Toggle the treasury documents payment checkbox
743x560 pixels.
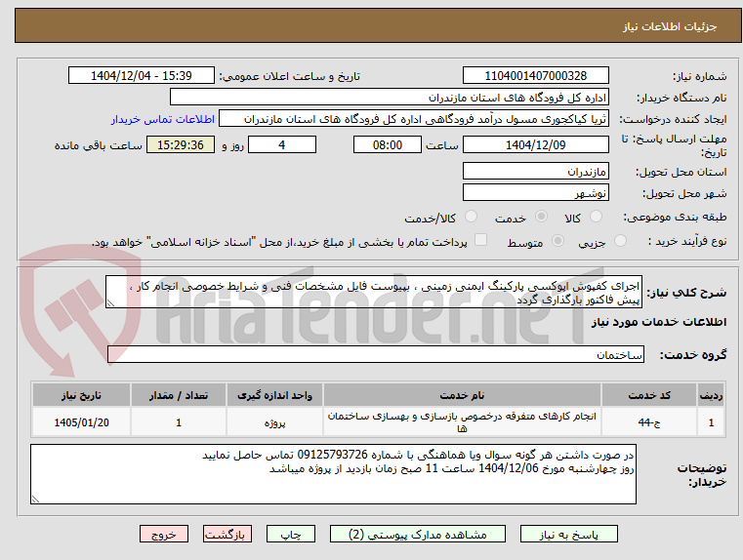pos(480,240)
